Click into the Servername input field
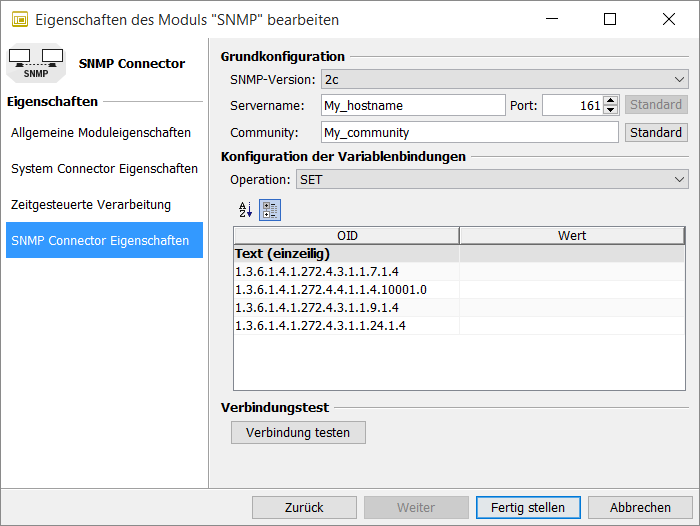The width and height of the screenshot is (700, 526). point(413,105)
